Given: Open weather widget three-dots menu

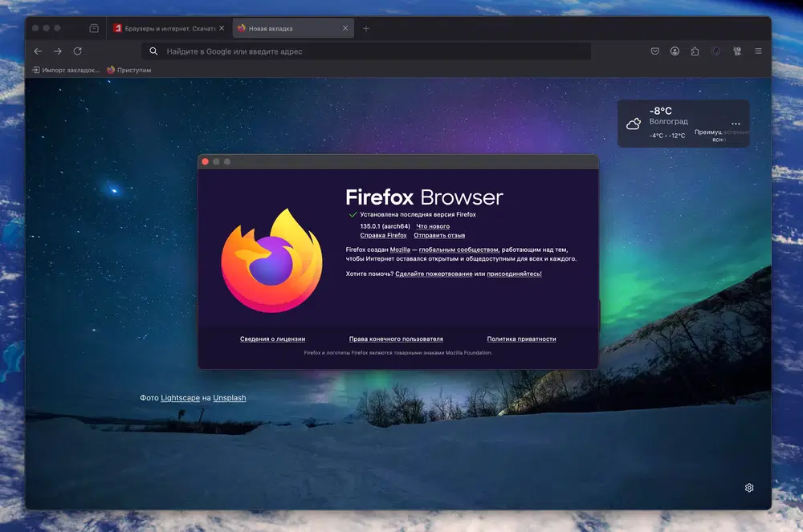Looking at the screenshot, I should point(736,124).
